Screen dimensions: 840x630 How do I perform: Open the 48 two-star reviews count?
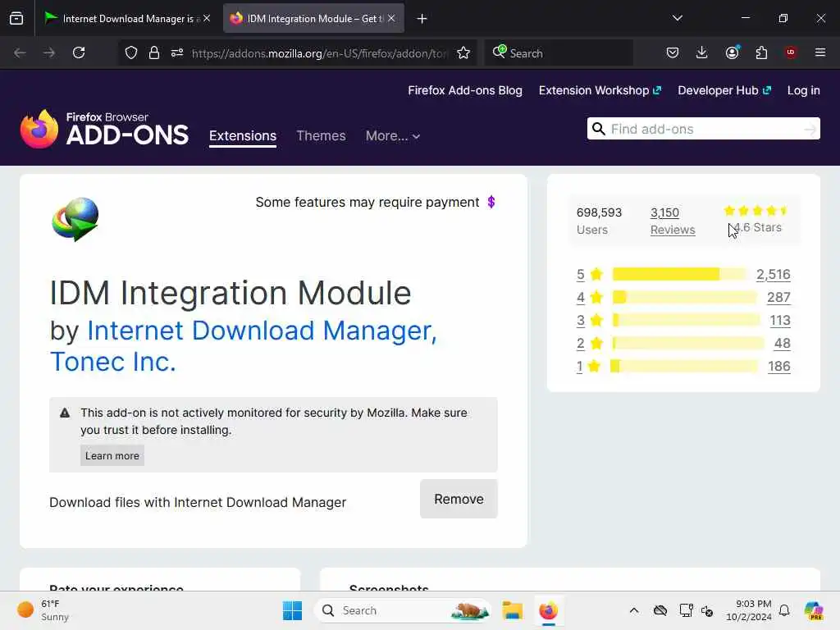(782, 344)
